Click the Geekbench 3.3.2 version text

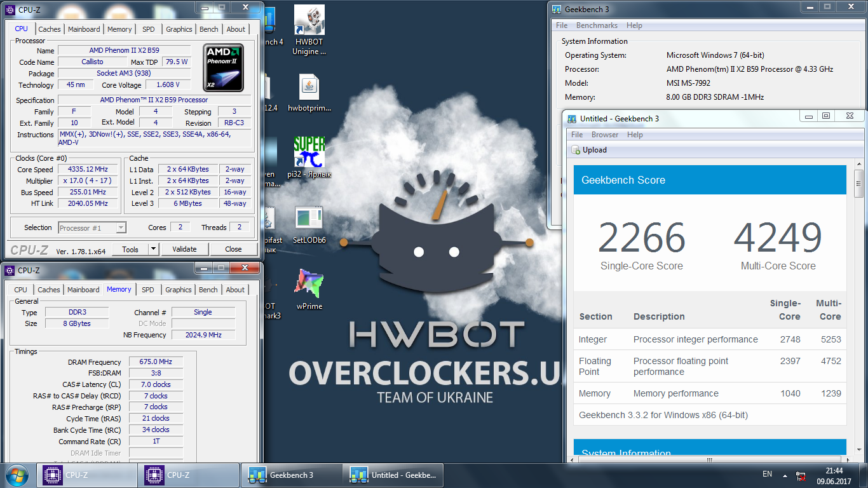coord(663,415)
